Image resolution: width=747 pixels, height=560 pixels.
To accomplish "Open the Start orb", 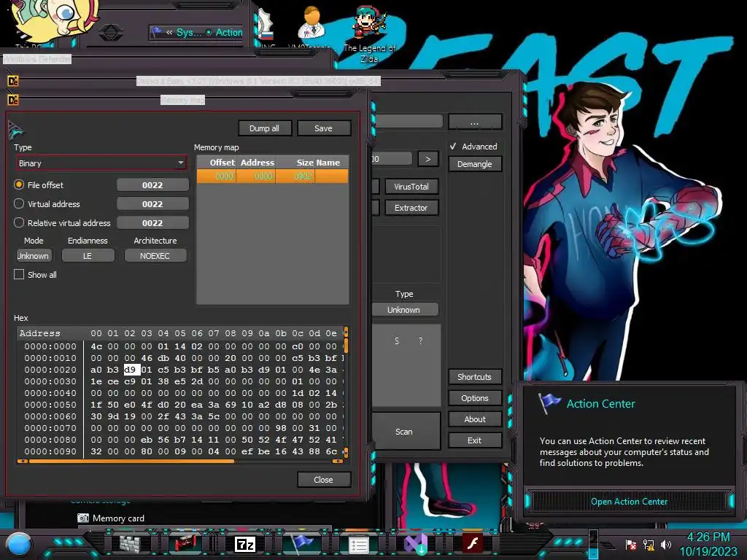I will pyautogui.click(x=18, y=544).
